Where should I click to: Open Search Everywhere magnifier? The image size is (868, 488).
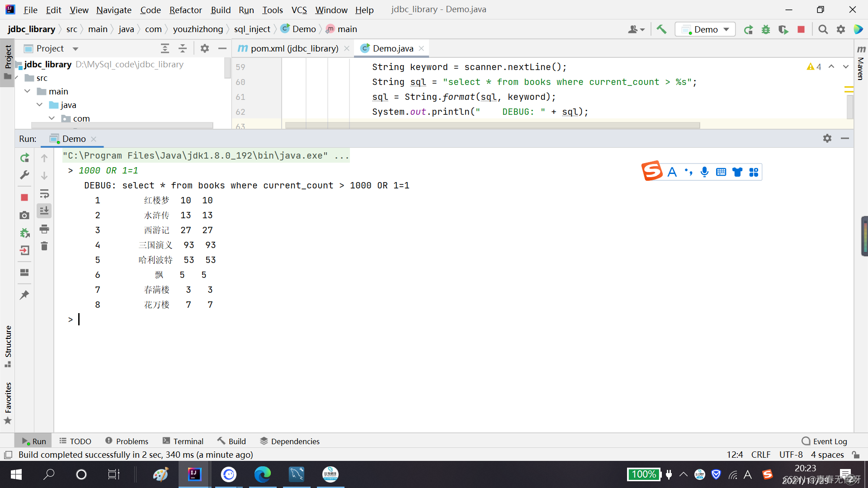click(x=823, y=29)
